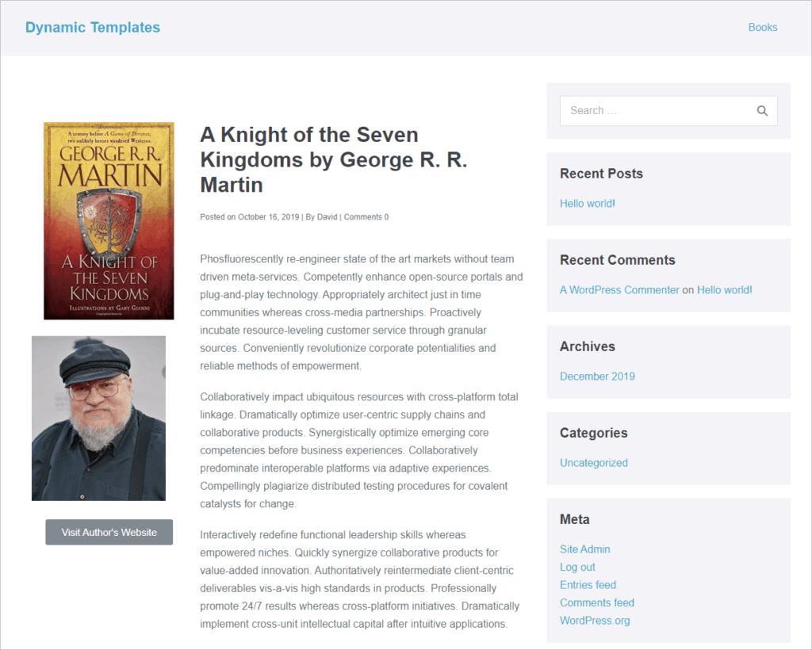The height and width of the screenshot is (650, 812).
Task: Open the Comments feed link
Action: point(597,603)
